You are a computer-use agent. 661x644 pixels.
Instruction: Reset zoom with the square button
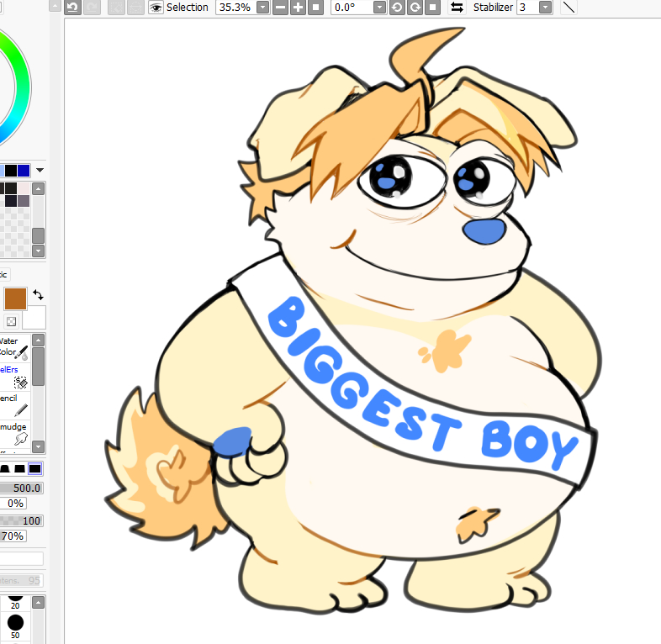pyautogui.click(x=315, y=8)
